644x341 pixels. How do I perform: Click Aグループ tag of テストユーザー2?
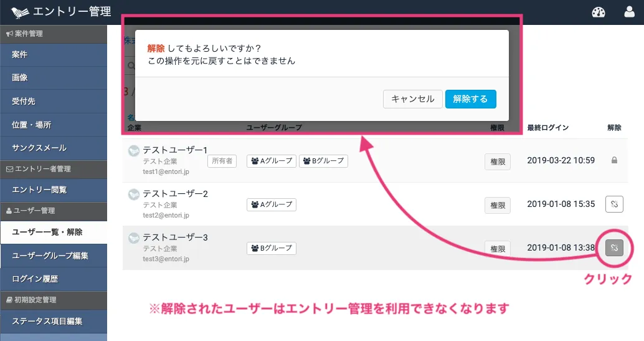(x=272, y=204)
